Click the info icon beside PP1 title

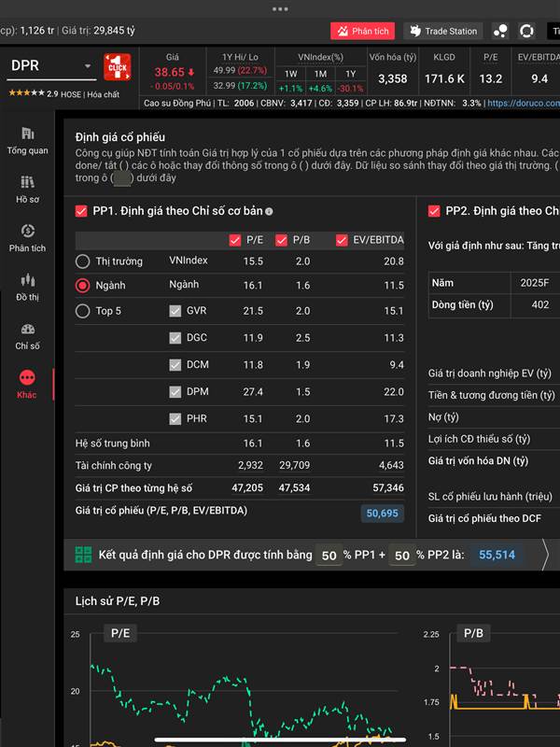click(x=269, y=212)
